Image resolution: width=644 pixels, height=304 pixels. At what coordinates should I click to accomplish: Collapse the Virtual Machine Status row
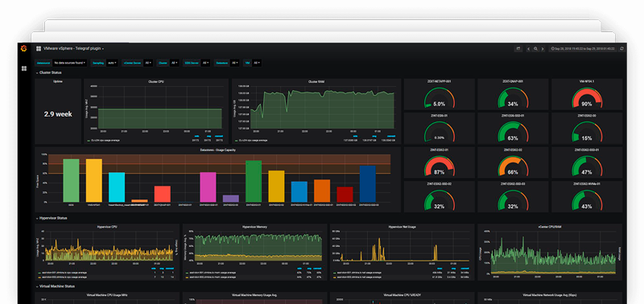(56, 286)
